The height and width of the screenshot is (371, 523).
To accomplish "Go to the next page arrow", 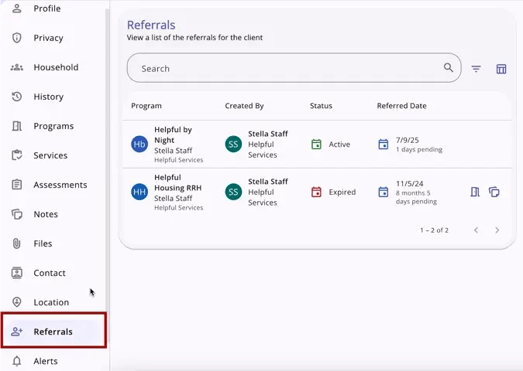I will pos(497,230).
